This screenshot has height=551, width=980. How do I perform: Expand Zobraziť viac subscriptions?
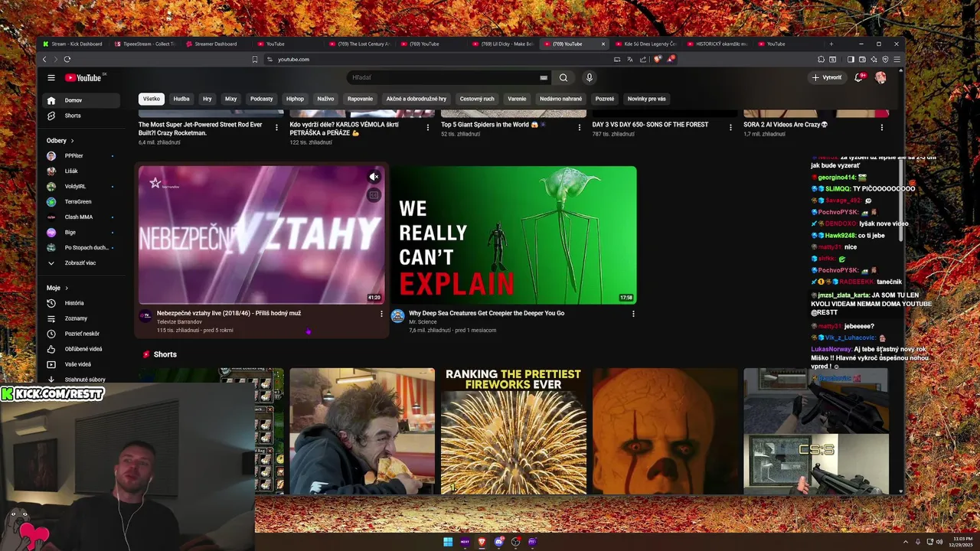80,262
